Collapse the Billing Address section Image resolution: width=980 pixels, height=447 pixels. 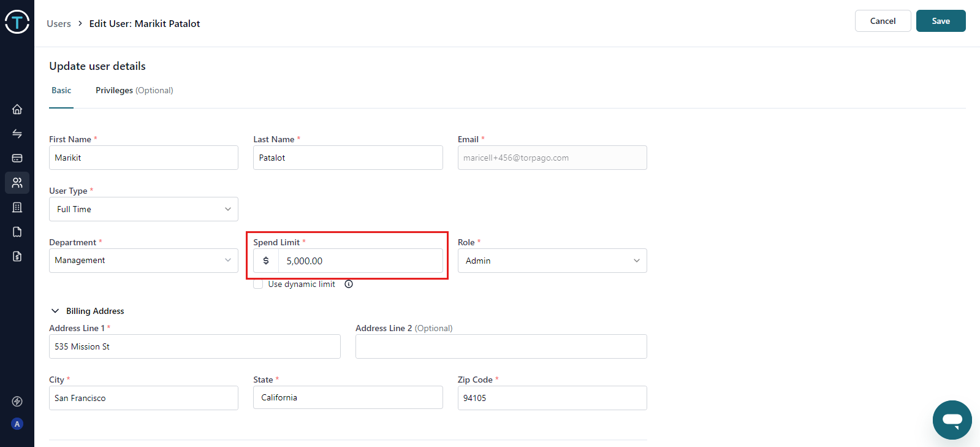coord(55,311)
